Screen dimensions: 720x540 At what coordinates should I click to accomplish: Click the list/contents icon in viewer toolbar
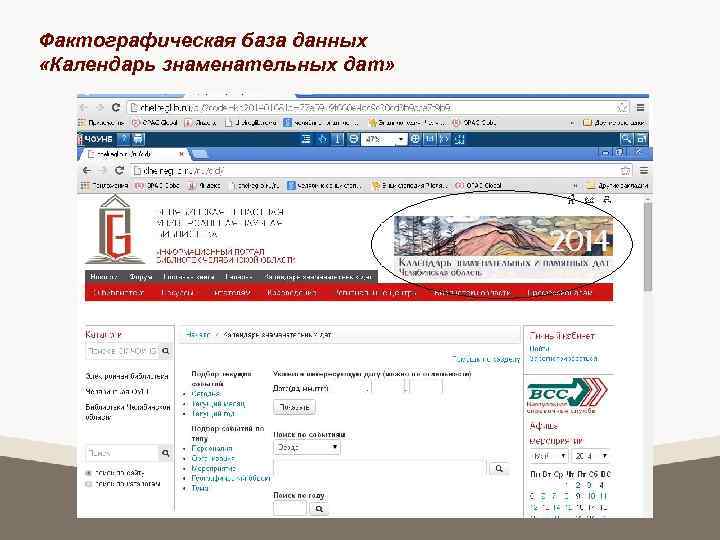(x=306, y=139)
